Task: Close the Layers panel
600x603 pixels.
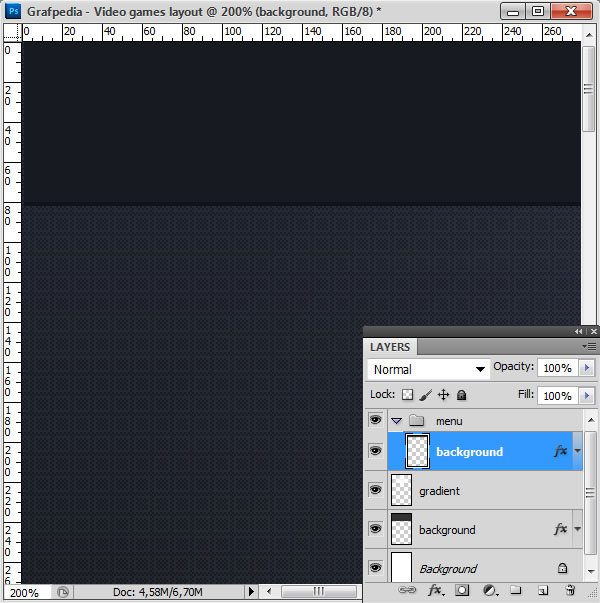Action: 593,331
